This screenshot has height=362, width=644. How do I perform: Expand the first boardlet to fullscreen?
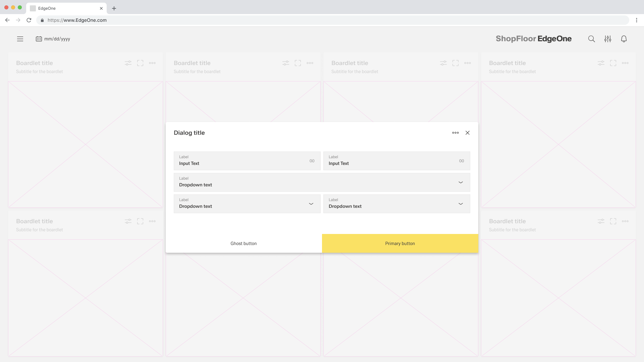(140, 63)
